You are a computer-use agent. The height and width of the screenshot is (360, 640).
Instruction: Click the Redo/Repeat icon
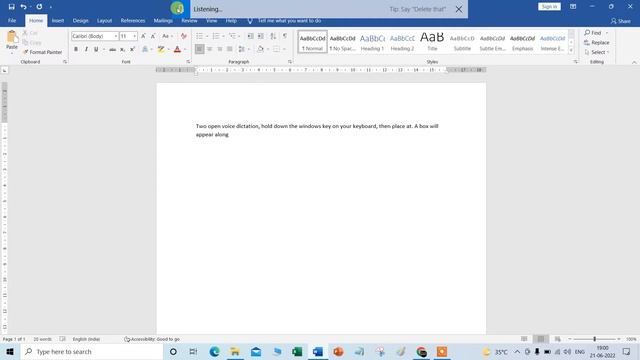click(x=39, y=7)
